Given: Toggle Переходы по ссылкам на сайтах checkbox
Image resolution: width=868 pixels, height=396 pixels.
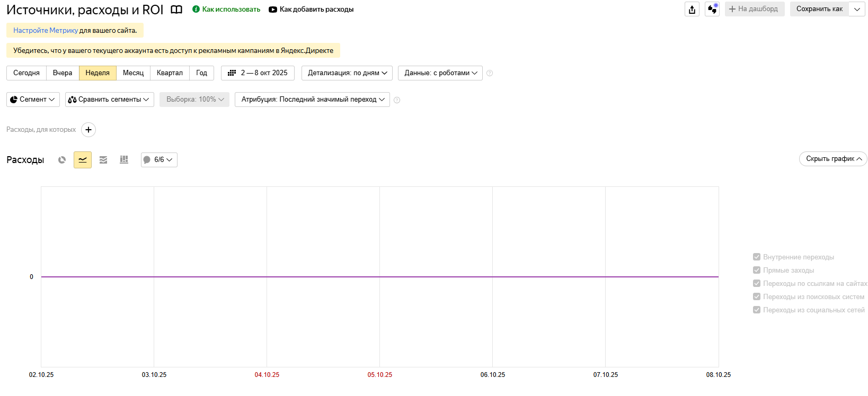Looking at the screenshot, I should coord(757,283).
